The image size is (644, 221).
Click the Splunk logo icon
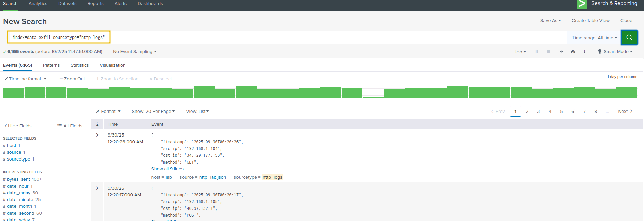[x=582, y=4]
